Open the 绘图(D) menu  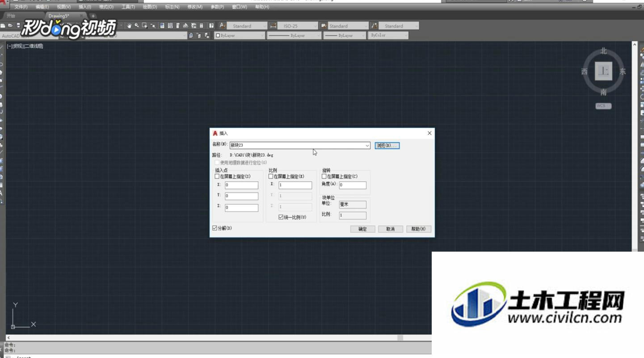click(x=150, y=7)
